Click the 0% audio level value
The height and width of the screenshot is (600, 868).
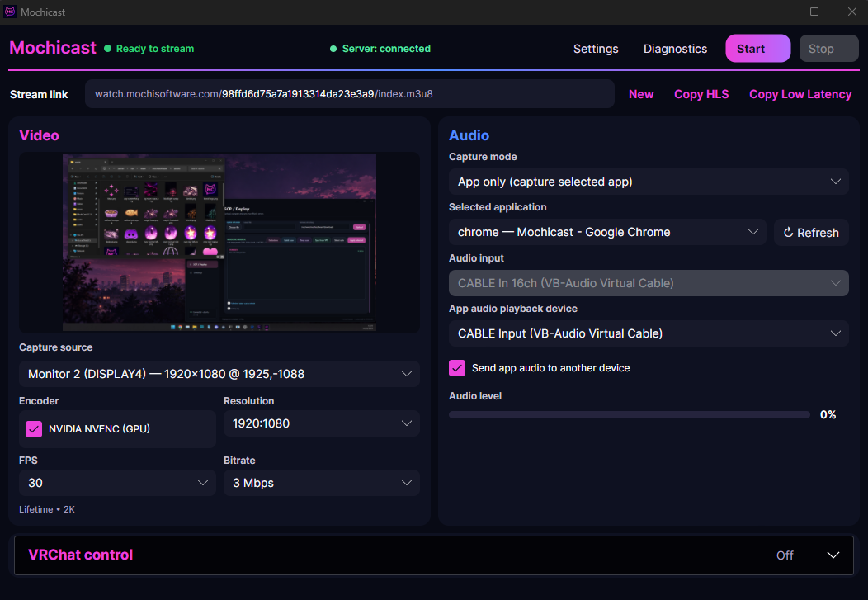click(828, 414)
